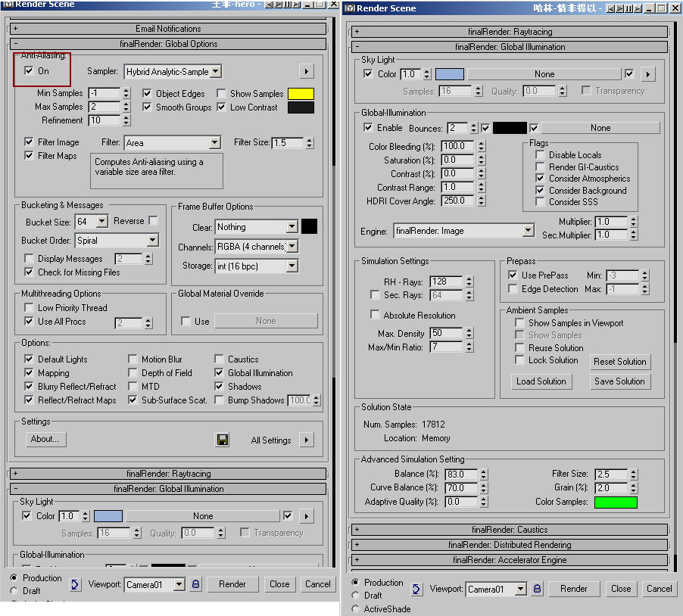The height and width of the screenshot is (616, 683).
Task: Collapse finalRender: Global Options rollout
Action: (168, 44)
